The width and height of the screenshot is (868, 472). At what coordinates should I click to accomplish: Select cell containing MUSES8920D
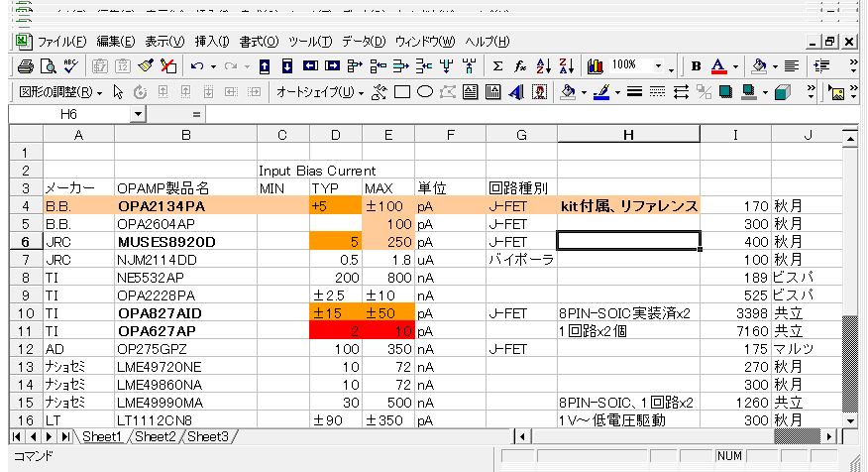pyautogui.click(x=185, y=242)
